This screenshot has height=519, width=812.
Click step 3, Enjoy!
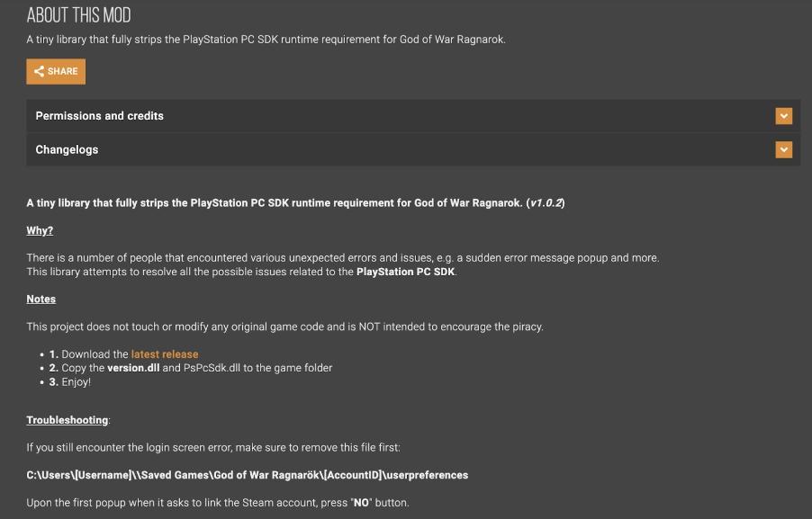(70, 382)
